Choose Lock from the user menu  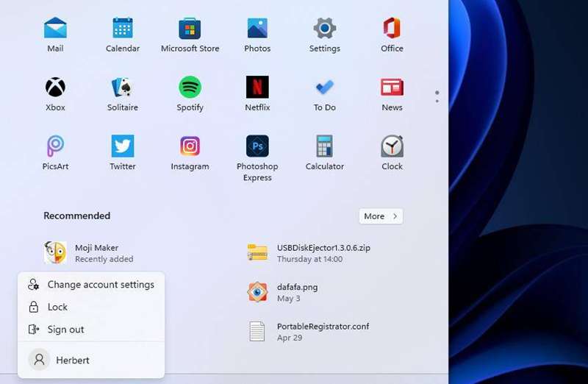click(x=57, y=307)
